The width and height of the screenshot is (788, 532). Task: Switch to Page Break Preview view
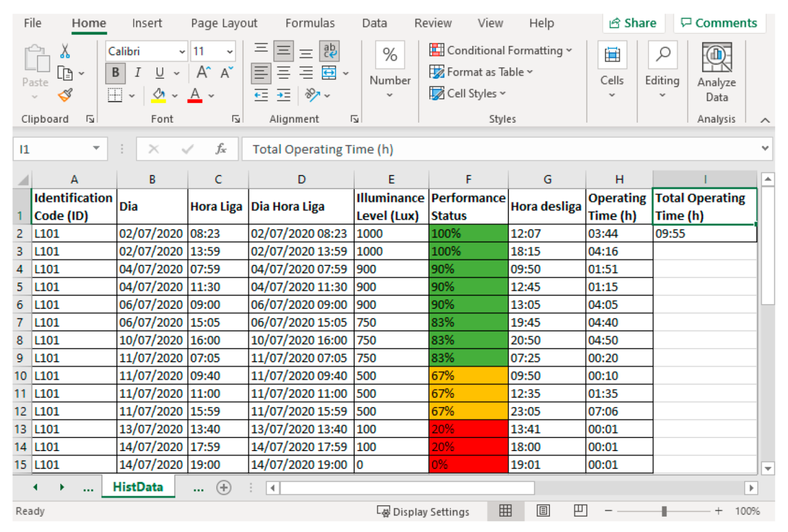(x=580, y=511)
